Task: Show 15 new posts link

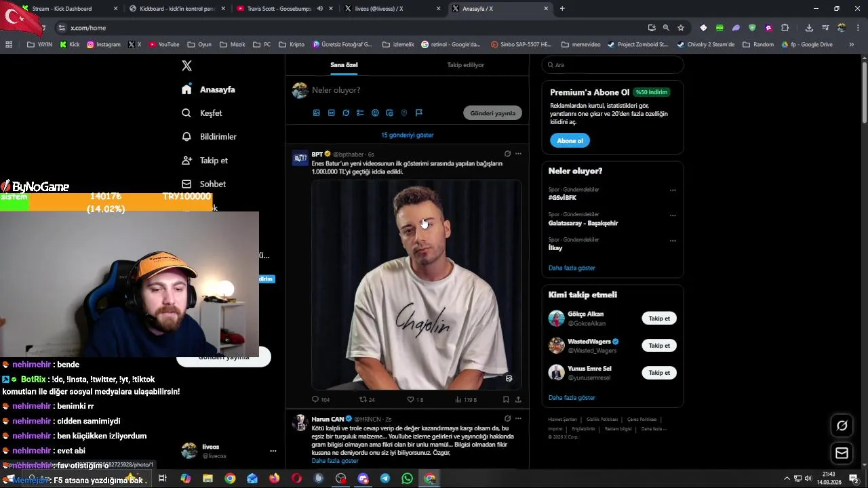Action: 407,135
